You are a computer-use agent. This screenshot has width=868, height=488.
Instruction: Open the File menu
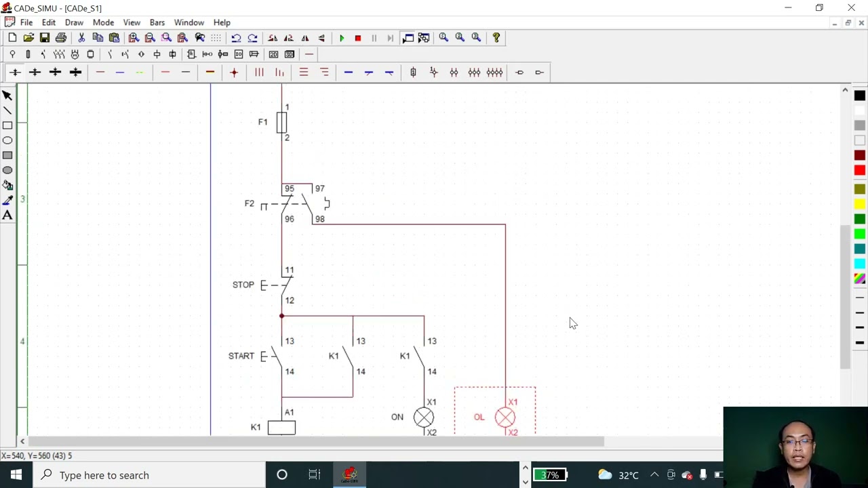tap(26, 22)
